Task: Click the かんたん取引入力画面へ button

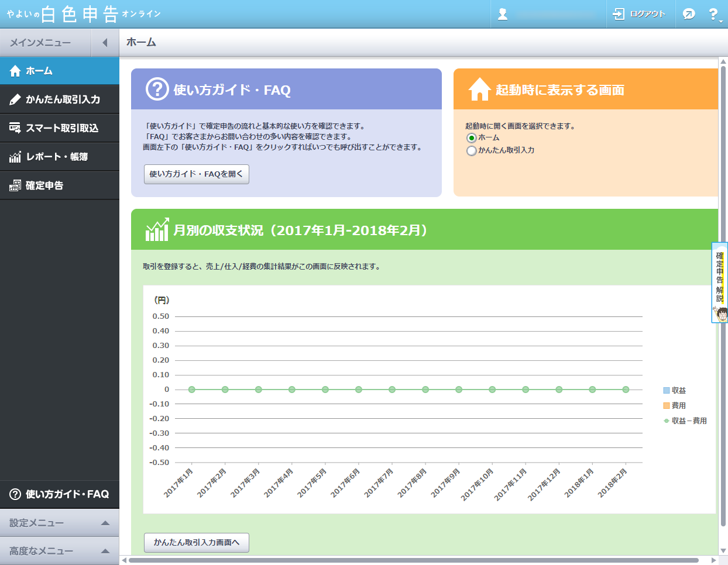Action: coord(196,543)
